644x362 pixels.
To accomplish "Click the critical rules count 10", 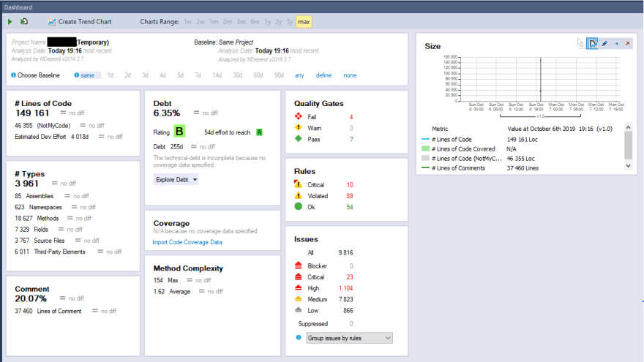I will (350, 185).
